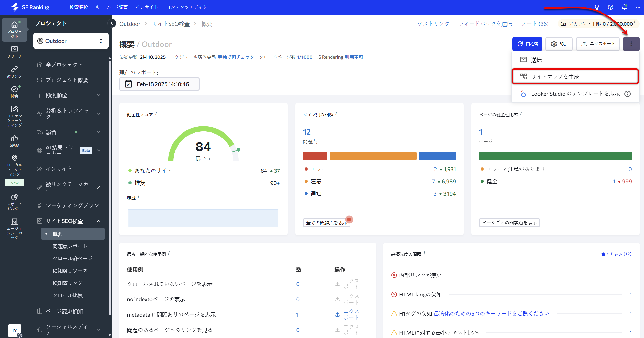The height and width of the screenshot is (338, 644).
Task: Open the help question mark icon
Action: pos(611,7)
